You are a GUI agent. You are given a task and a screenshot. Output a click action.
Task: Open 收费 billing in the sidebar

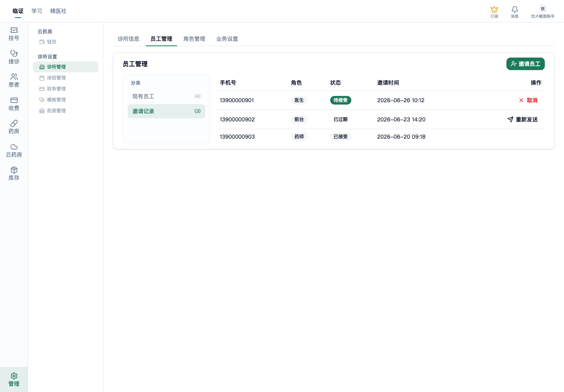point(14,104)
